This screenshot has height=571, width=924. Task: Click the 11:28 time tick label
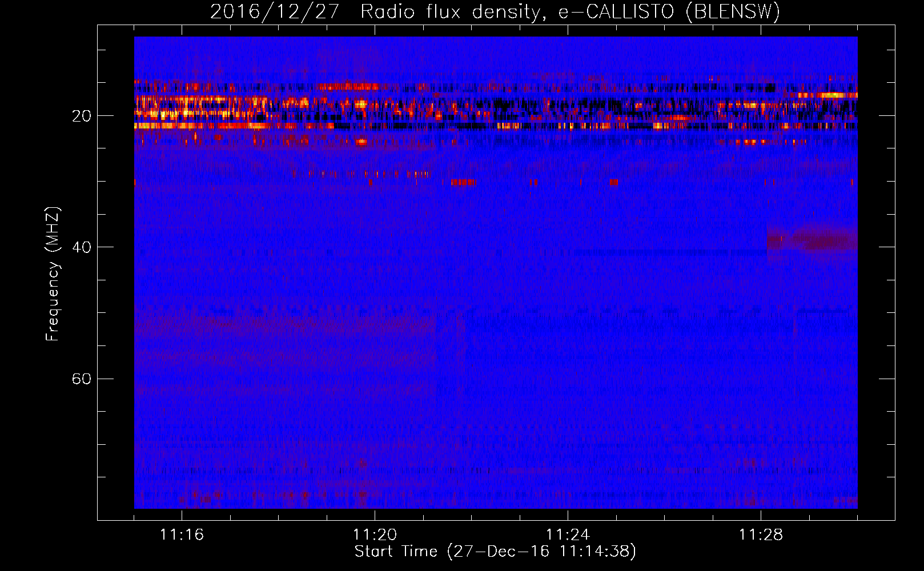click(761, 535)
